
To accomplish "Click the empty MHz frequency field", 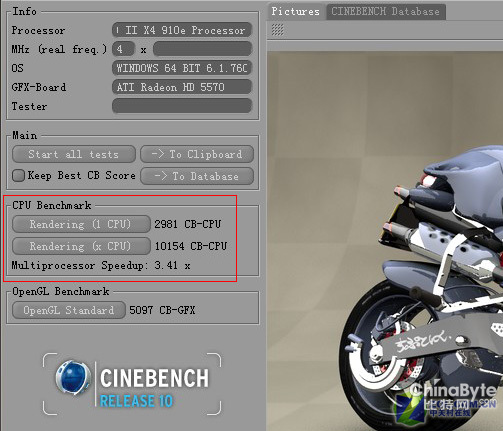I will [202, 49].
